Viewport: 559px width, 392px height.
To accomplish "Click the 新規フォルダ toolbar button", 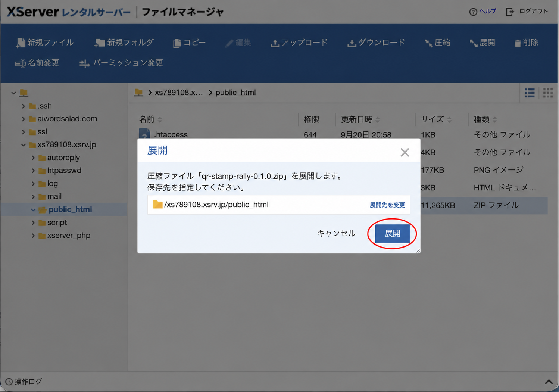I will click(124, 43).
